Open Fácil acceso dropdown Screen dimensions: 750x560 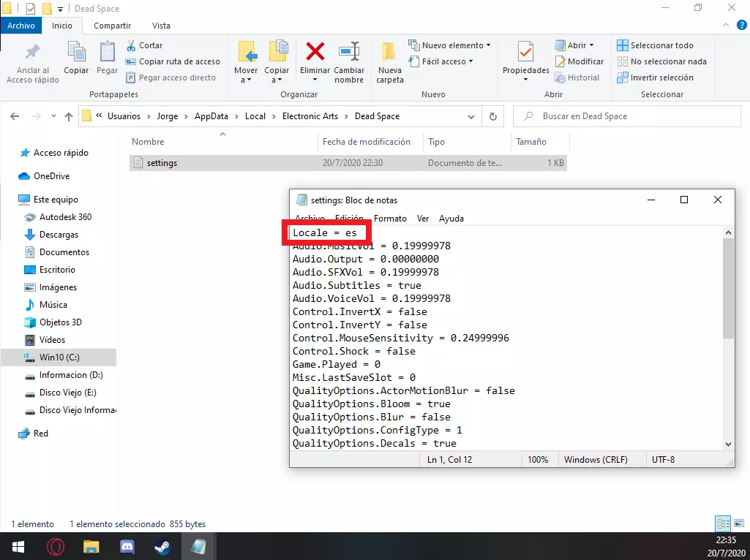(x=441, y=61)
